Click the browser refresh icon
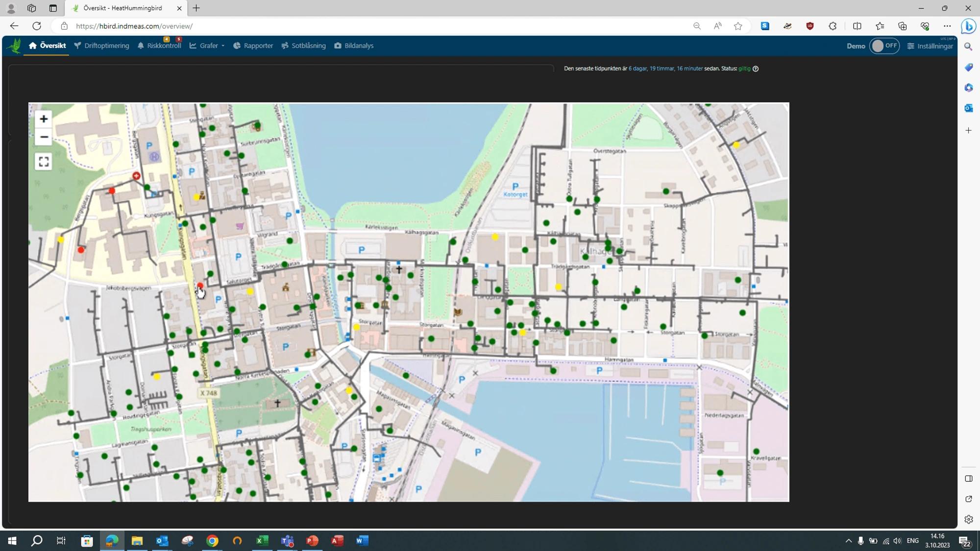The height and width of the screenshot is (551, 980). tap(37, 26)
